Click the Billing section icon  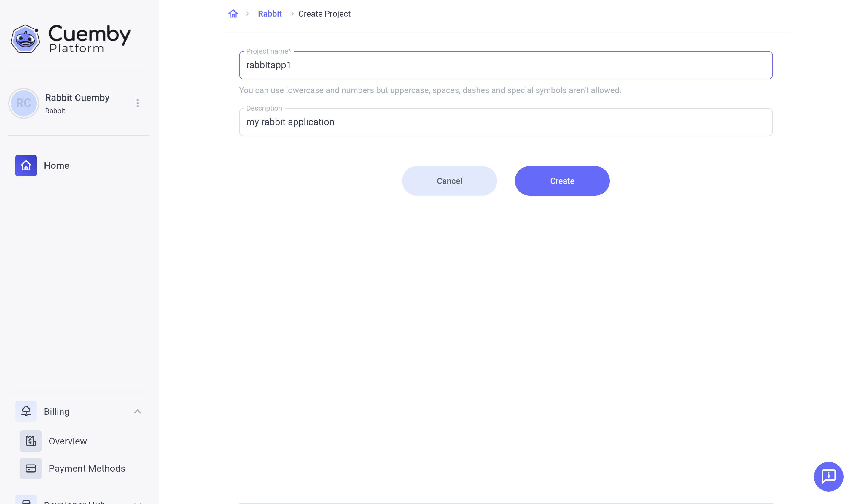[26, 412]
